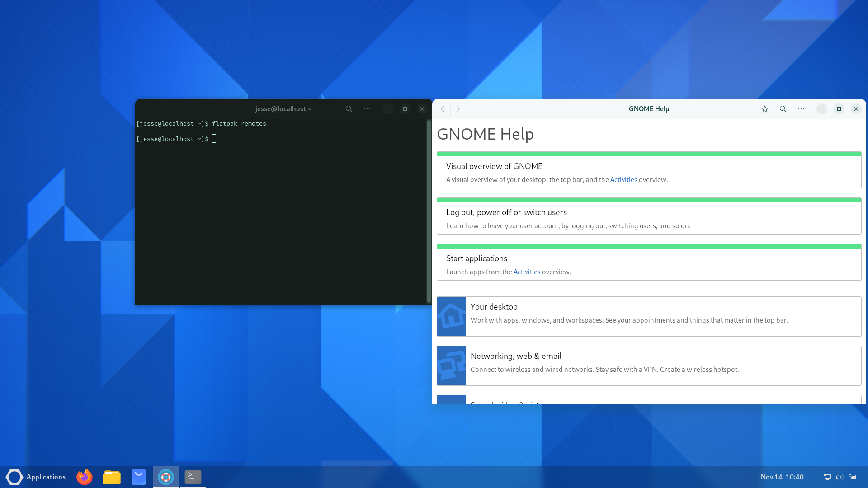This screenshot has height=488, width=868.
Task: Click the terminal's vertical scrollbar
Action: pos(429,211)
